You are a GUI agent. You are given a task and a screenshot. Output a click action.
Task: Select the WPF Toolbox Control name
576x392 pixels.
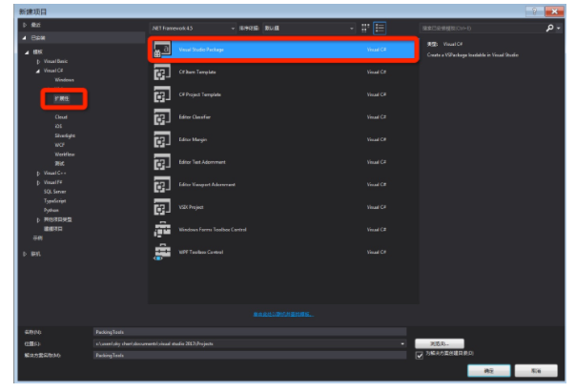click(201, 252)
